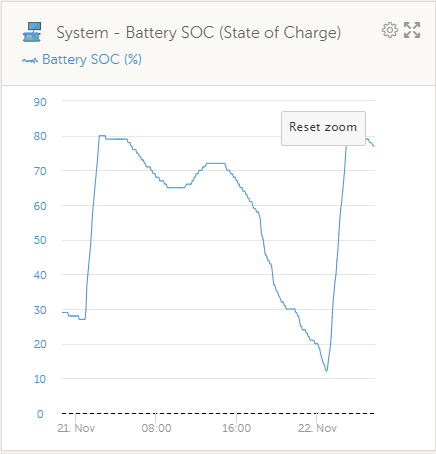Click the 16:00 time axis label
This screenshot has height=454, width=436.
click(x=237, y=428)
